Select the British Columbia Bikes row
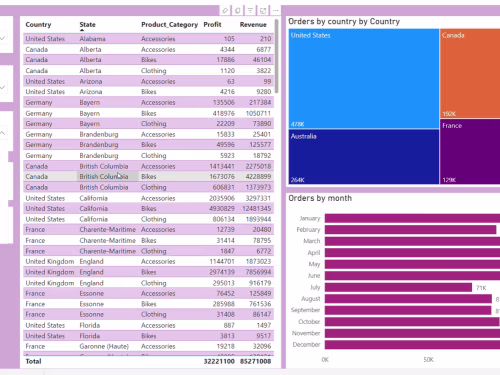The height and width of the screenshot is (375, 500). tap(149, 177)
